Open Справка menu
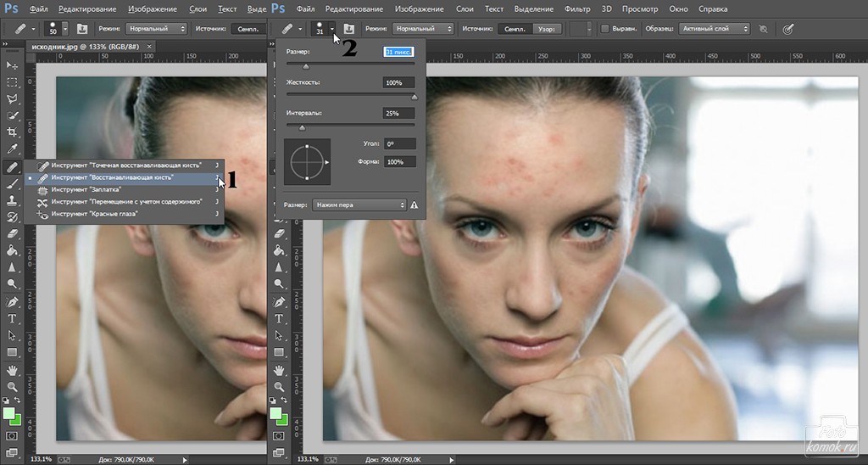Viewport: 868px width, 465px height. 712,8
